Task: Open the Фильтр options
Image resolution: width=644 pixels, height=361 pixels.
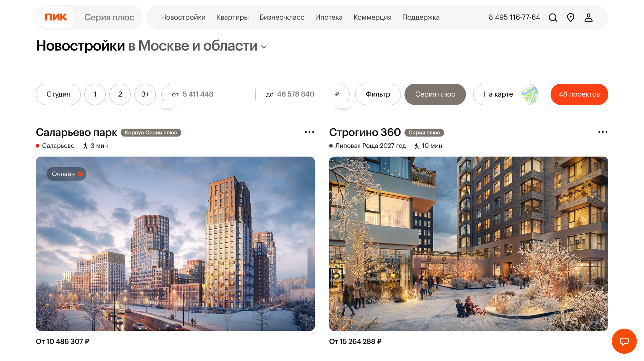Action: pyautogui.click(x=378, y=94)
